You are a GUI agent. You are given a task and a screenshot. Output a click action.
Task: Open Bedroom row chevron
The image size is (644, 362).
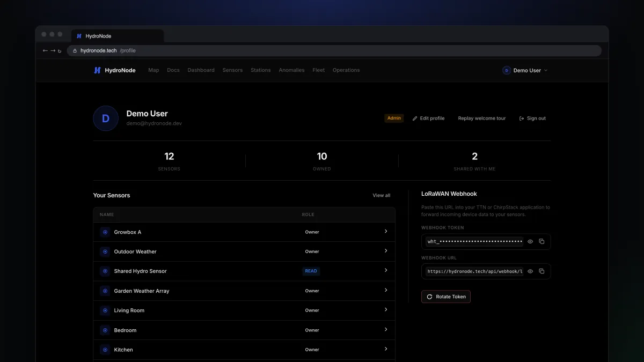coord(386,329)
